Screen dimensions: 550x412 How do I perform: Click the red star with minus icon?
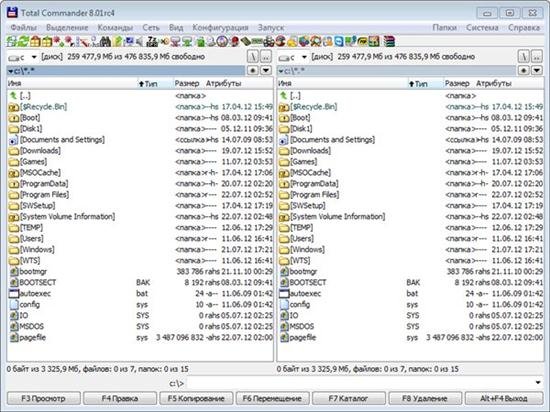pos(70,41)
